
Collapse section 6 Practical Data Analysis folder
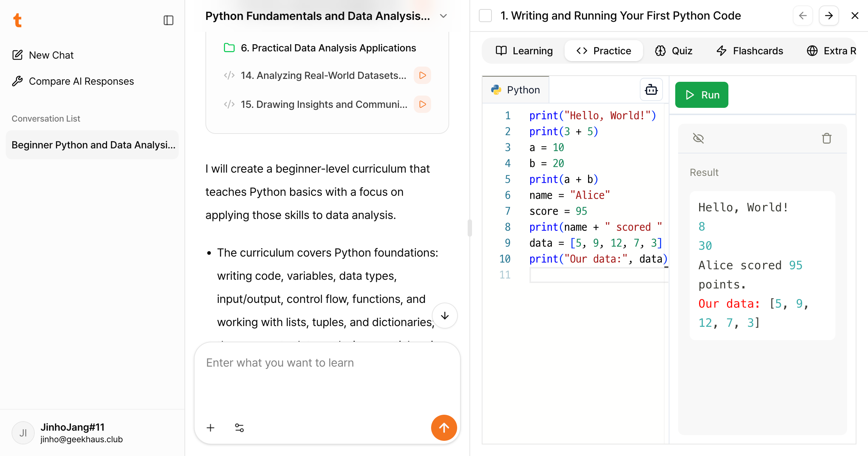pyautogui.click(x=229, y=48)
